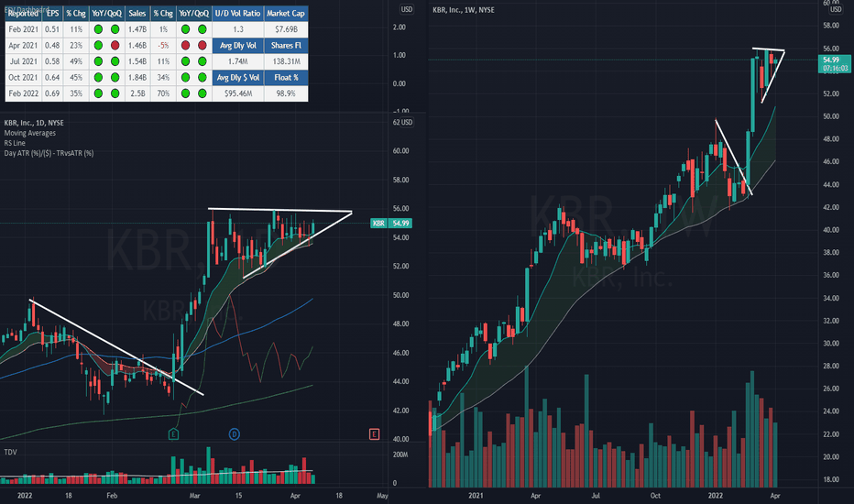Click the 54.99 countdown price label on the weekly chart
Viewport: 854px width, 504px height.
point(835,64)
